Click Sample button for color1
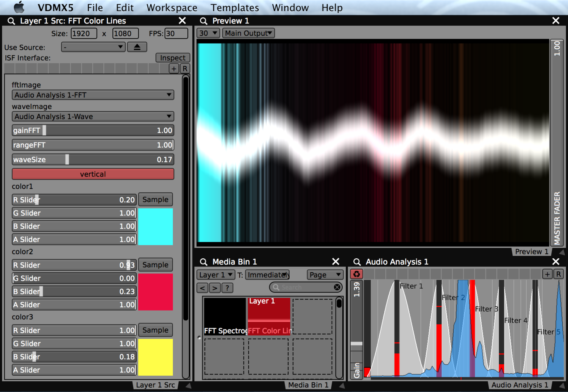 pyautogui.click(x=155, y=199)
